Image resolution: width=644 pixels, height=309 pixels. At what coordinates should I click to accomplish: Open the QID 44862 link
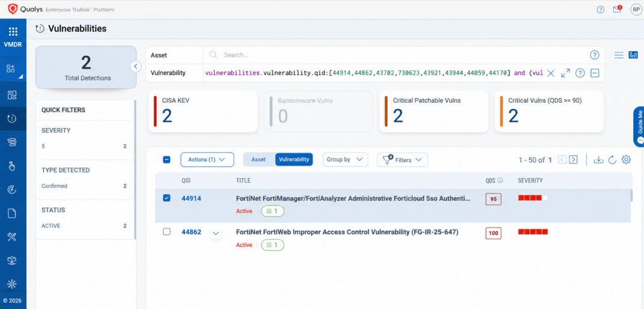coord(191,232)
